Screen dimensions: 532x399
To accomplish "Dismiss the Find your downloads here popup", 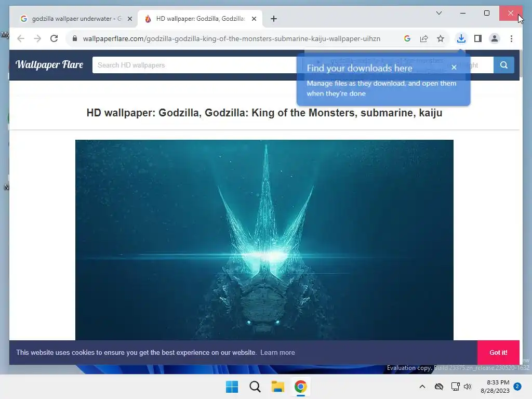I will point(454,68).
